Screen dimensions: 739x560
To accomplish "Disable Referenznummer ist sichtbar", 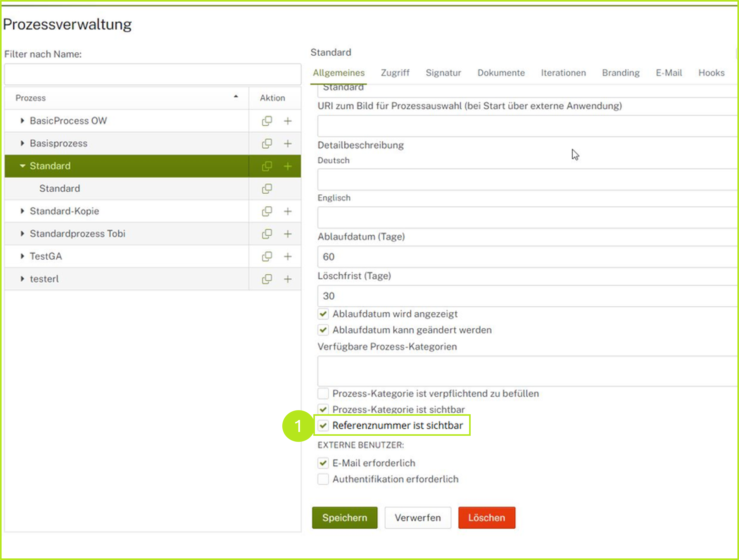I will (x=323, y=425).
